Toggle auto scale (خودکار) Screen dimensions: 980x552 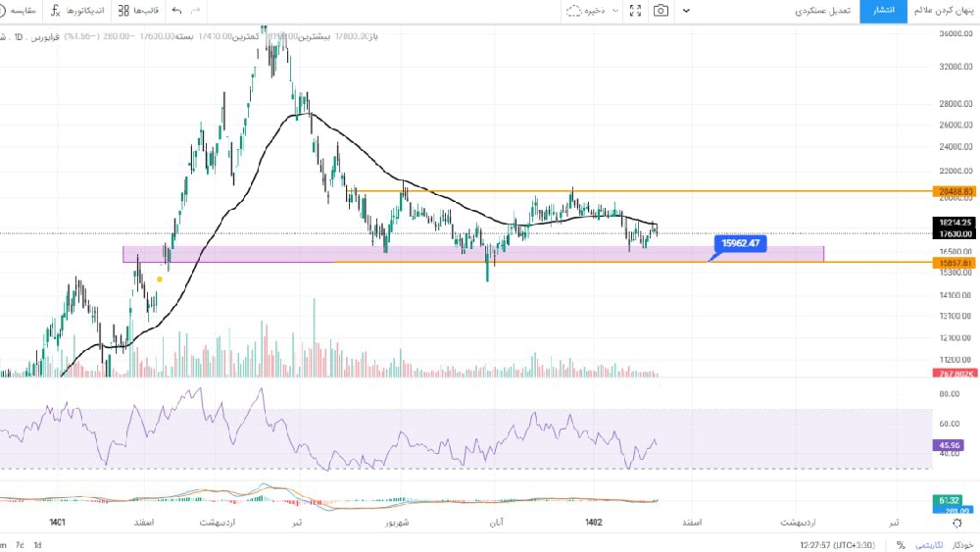tap(963, 545)
